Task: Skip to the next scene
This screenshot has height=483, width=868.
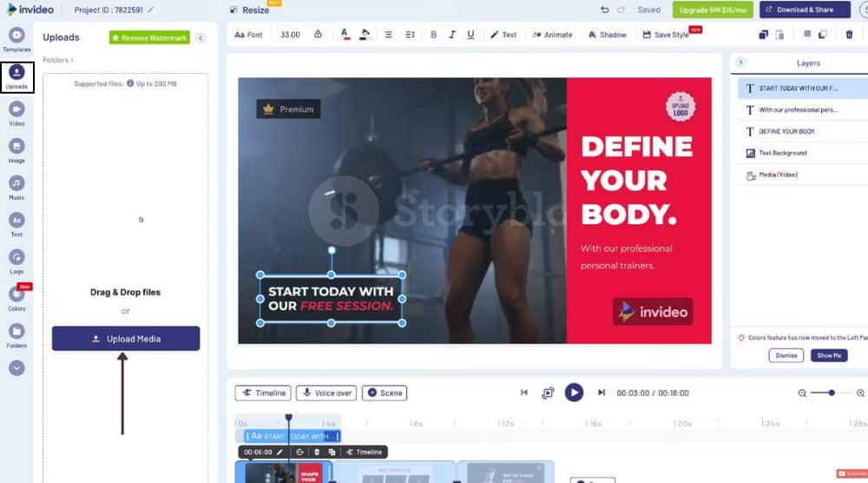Action: click(x=602, y=393)
